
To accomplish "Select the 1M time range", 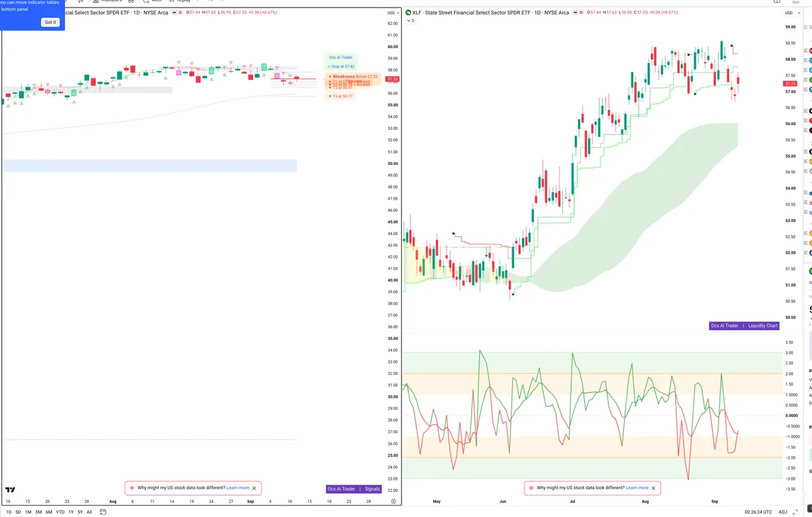I will (28, 512).
